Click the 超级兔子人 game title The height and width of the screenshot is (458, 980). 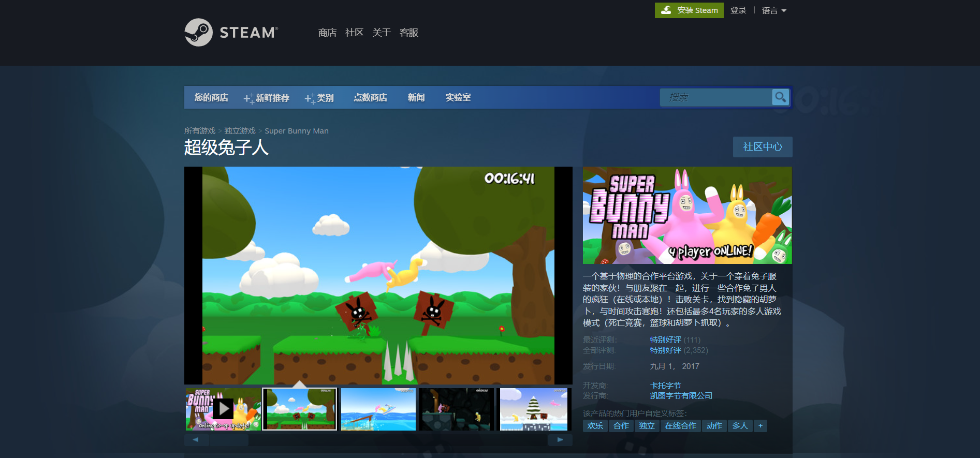point(226,147)
